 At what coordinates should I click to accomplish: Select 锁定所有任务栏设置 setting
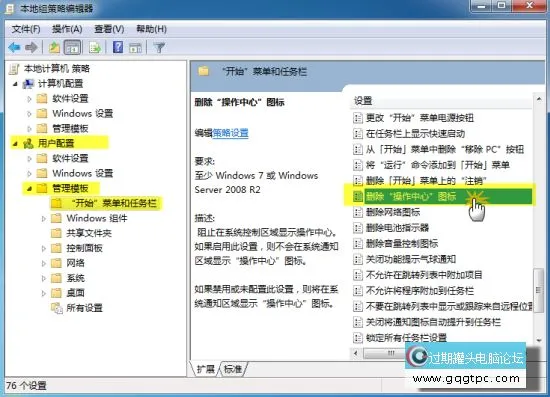[x=406, y=338]
